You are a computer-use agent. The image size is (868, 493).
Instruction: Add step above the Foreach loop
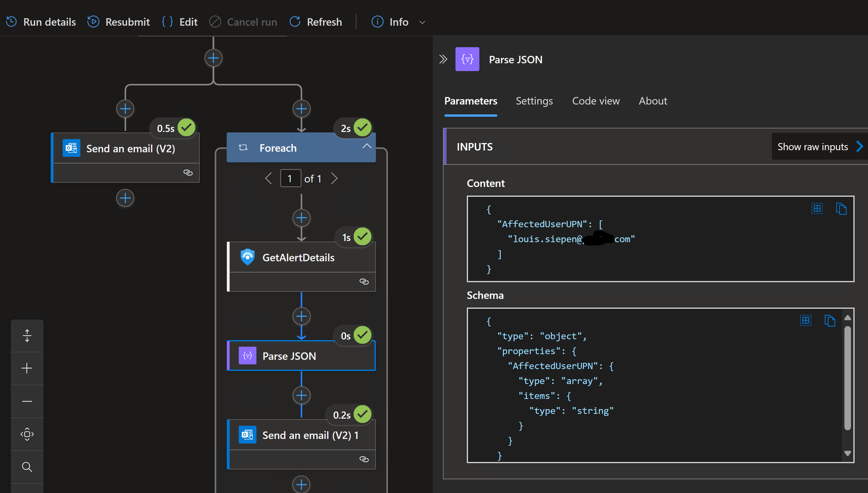[x=301, y=109]
